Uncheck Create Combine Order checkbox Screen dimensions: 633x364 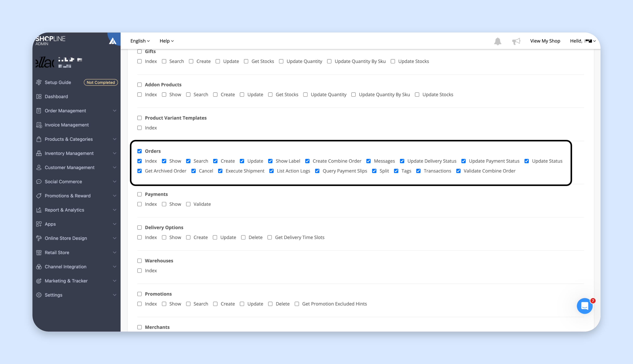[308, 161]
